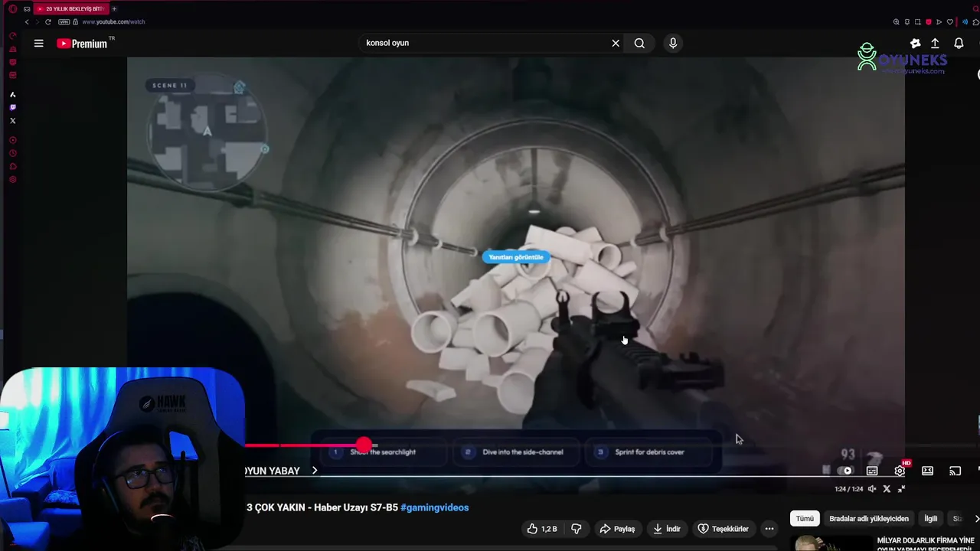Open history clock in Opera sidebar

coord(12,153)
